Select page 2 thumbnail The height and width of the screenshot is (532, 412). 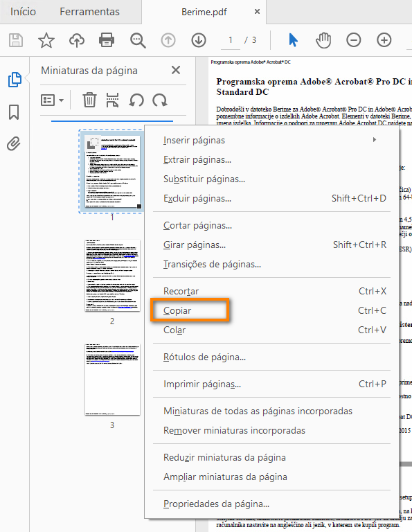point(112,276)
